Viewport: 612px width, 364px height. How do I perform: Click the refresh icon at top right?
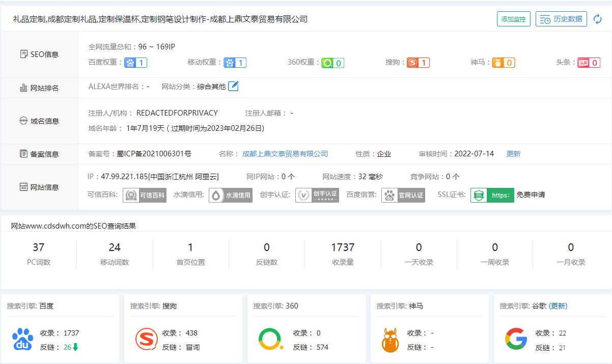click(598, 19)
